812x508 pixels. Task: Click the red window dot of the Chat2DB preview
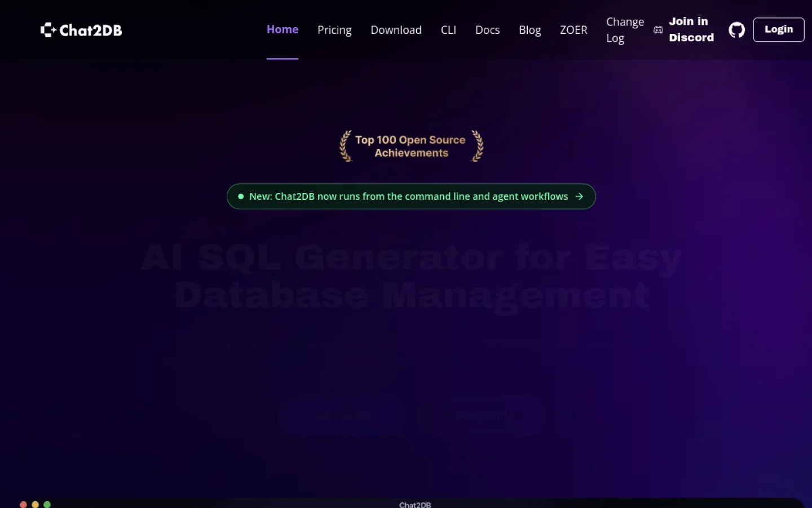point(23,505)
